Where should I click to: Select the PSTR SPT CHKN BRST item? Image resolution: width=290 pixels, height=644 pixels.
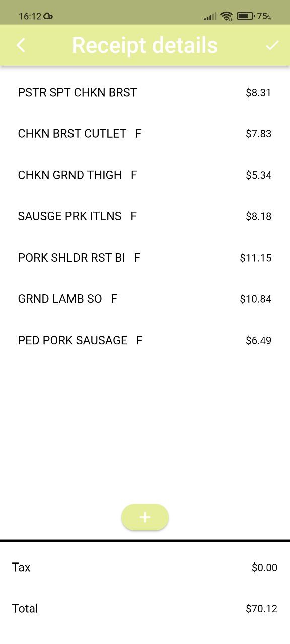click(77, 92)
